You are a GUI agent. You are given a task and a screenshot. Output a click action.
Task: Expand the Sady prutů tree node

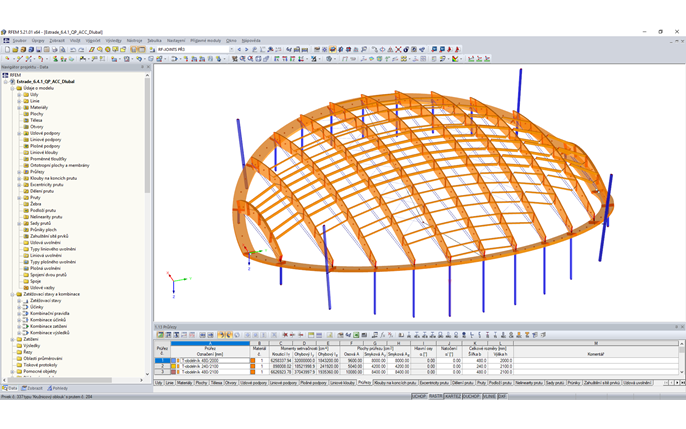click(19, 223)
